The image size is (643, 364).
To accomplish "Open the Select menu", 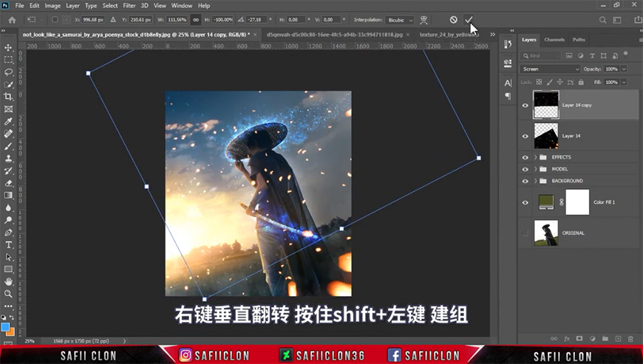I will (x=110, y=6).
